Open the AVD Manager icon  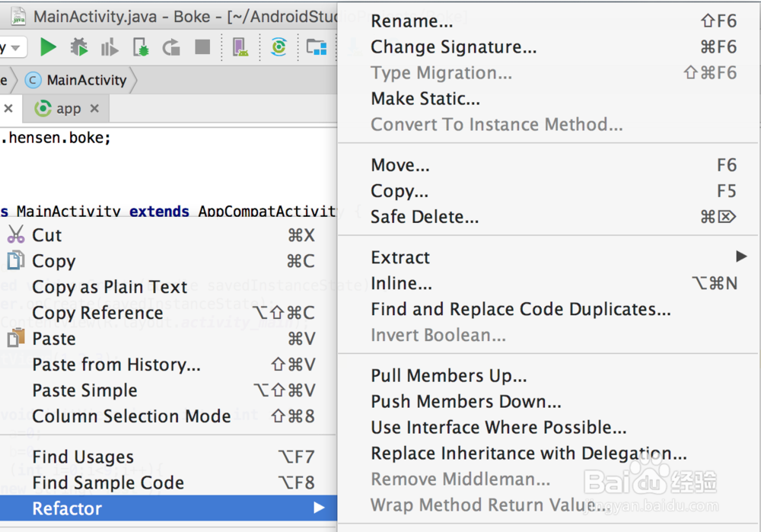tap(240, 48)
